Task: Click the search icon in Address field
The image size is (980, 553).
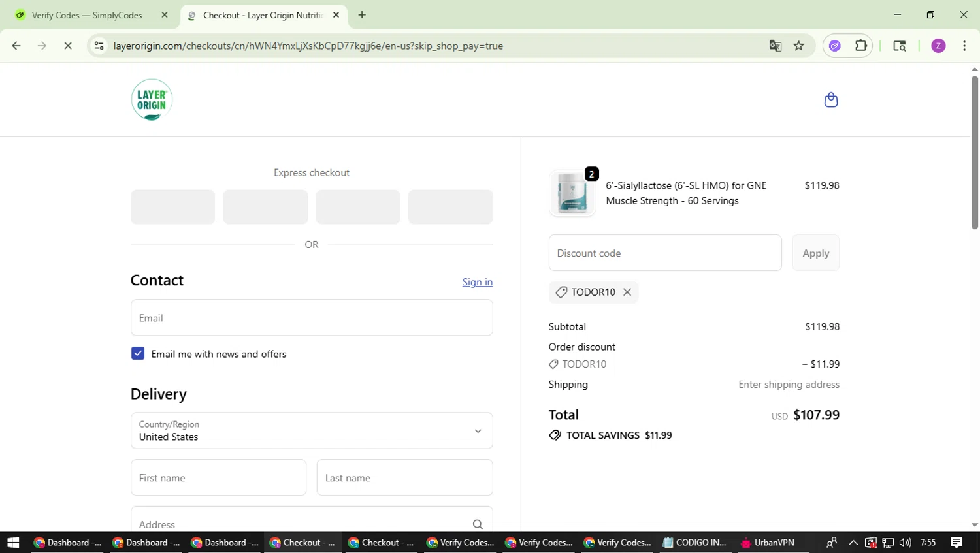Action: pyautogui.click(x=478, y=524)
